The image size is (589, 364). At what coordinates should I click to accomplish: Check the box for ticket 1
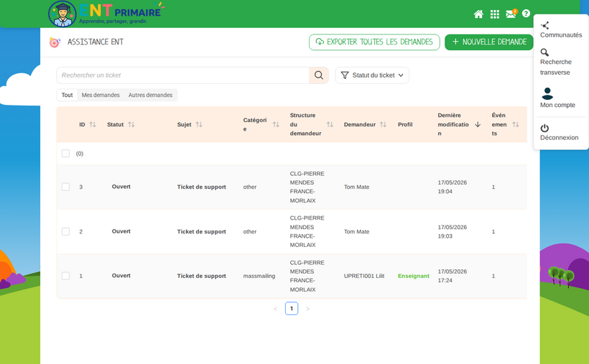coord(66,276)
